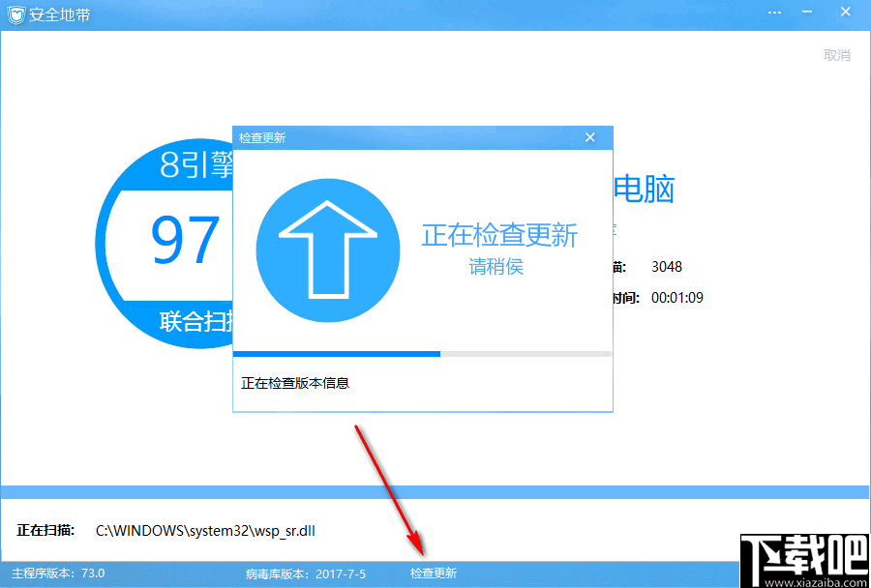Screen dimensions: 871x588
Task: Close the 检查更新 update dialog
Action: 590,137
